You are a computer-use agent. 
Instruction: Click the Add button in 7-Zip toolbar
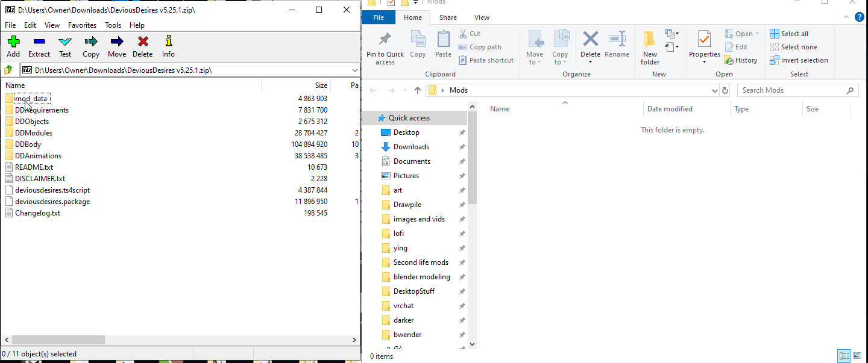coord(13,47)
